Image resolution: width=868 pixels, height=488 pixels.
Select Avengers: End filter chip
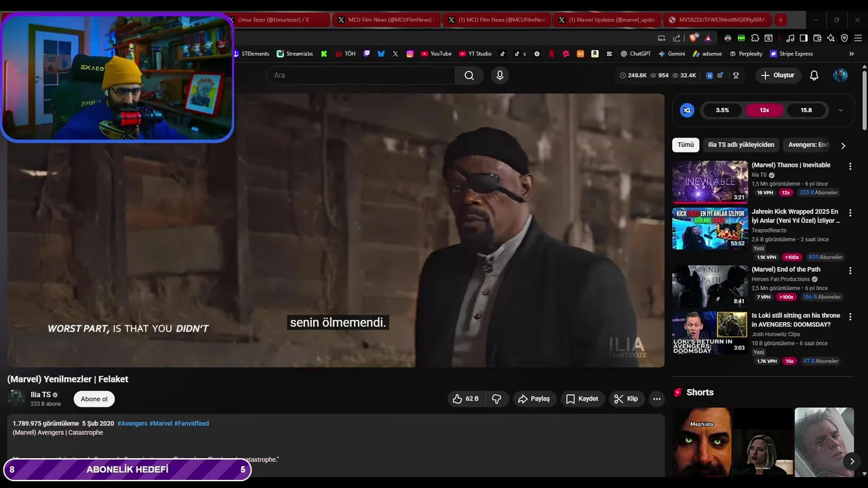click(808, 145)
